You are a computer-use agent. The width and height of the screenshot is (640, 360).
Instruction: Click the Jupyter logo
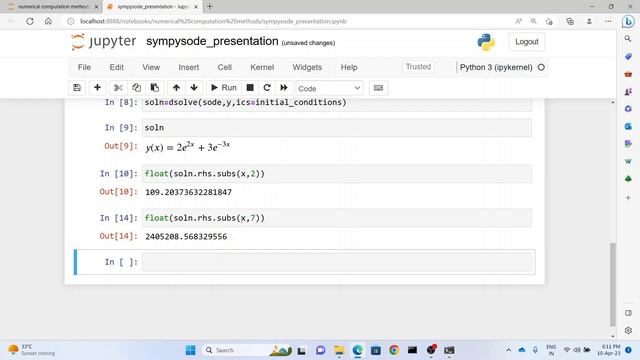104,42
